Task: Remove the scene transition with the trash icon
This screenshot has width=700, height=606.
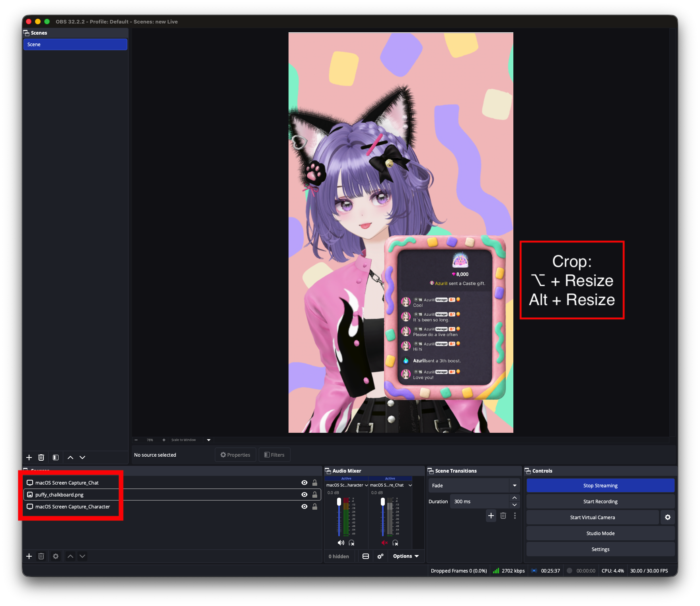Action: click(503, 516)
